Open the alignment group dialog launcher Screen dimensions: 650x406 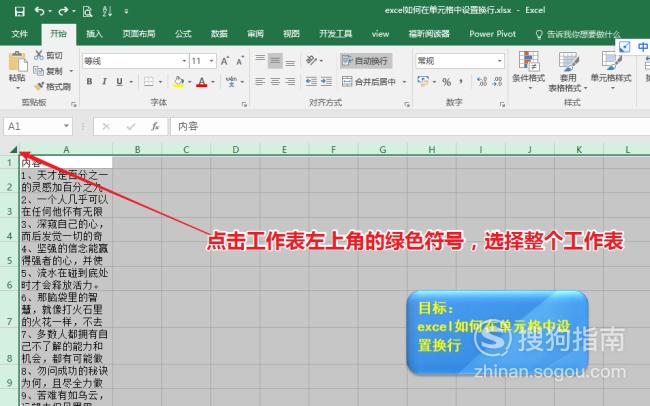pos(407,105)
